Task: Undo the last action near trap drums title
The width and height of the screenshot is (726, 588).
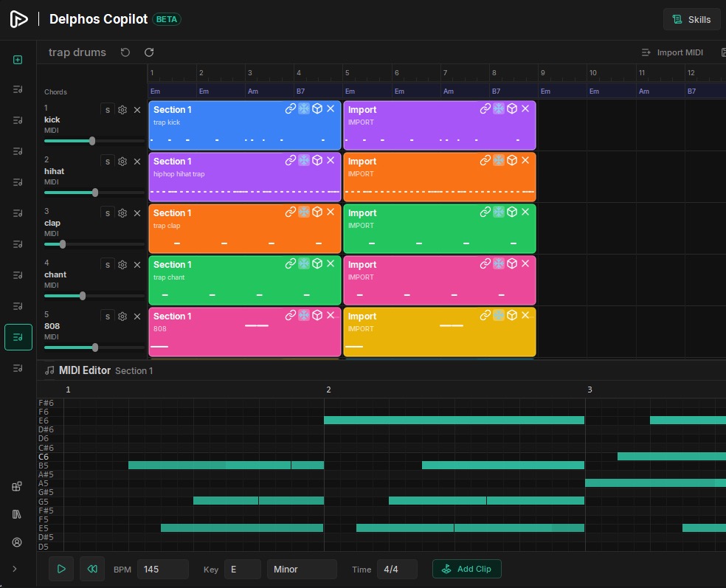Action: (125, 52)
